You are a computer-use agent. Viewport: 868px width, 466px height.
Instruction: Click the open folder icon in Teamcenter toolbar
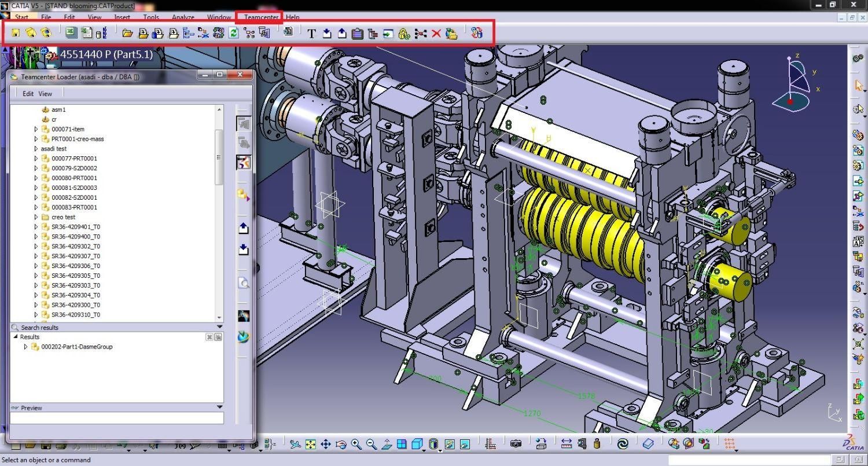tap(127, 34)
